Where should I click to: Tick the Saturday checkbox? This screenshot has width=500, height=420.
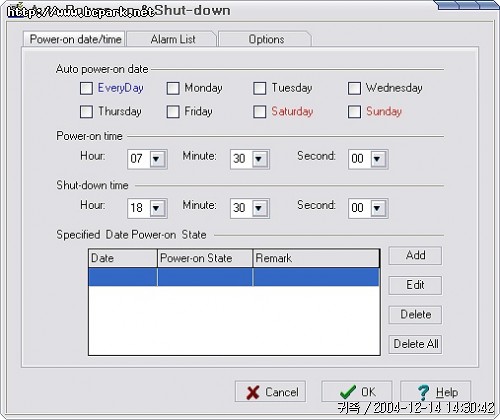click(259, 112)
